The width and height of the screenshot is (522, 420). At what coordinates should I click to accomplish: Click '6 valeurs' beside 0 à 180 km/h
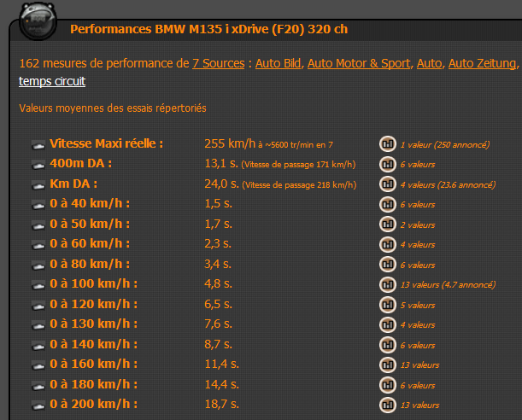418,386
